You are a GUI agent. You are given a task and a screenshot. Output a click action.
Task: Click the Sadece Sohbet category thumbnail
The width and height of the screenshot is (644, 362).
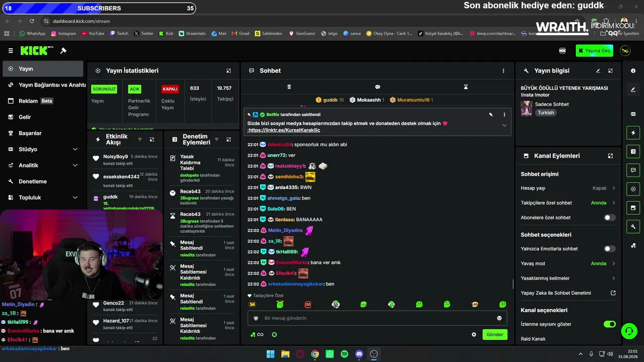point(527,108)
